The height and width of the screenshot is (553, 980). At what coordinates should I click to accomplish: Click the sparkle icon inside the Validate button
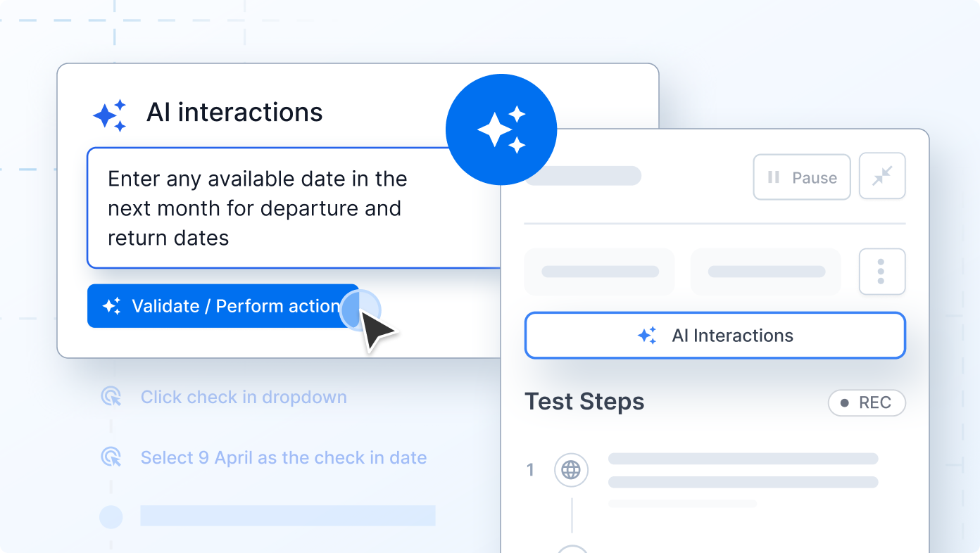tap(111, 306)
